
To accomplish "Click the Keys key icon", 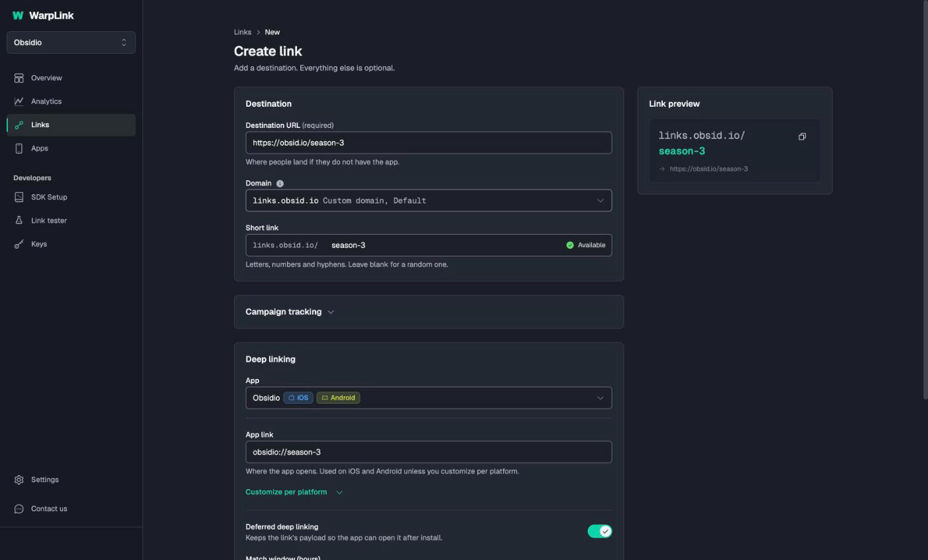I will coord(19,245).
